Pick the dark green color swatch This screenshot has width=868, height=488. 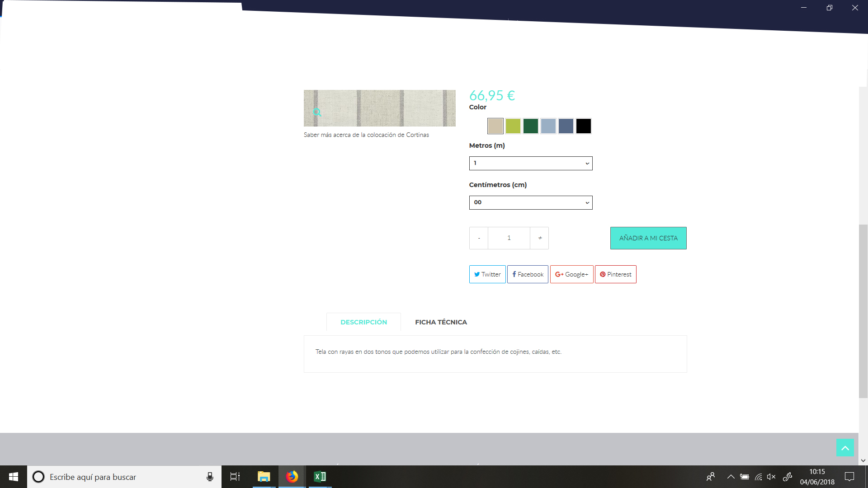click(530, 126)
